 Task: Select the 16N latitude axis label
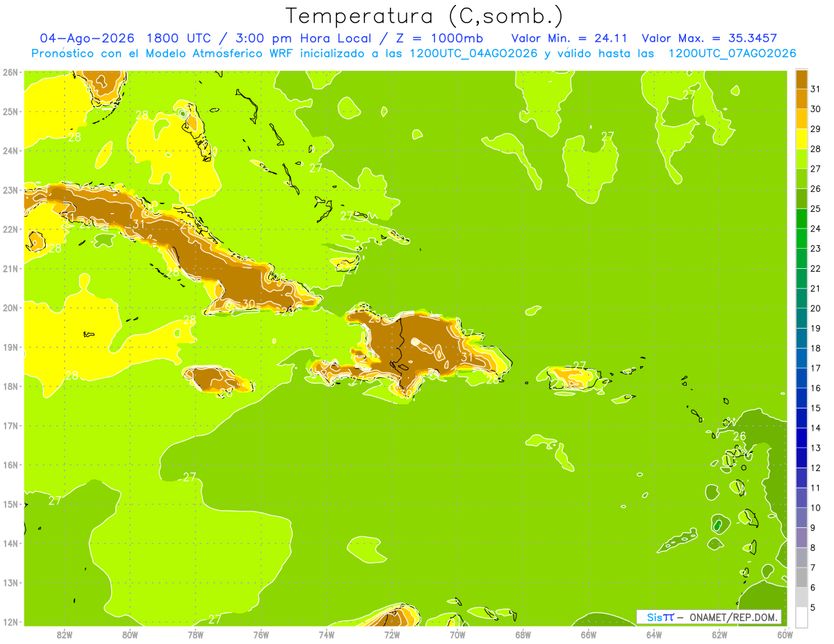pyautogui.click(x=10, y=465)
